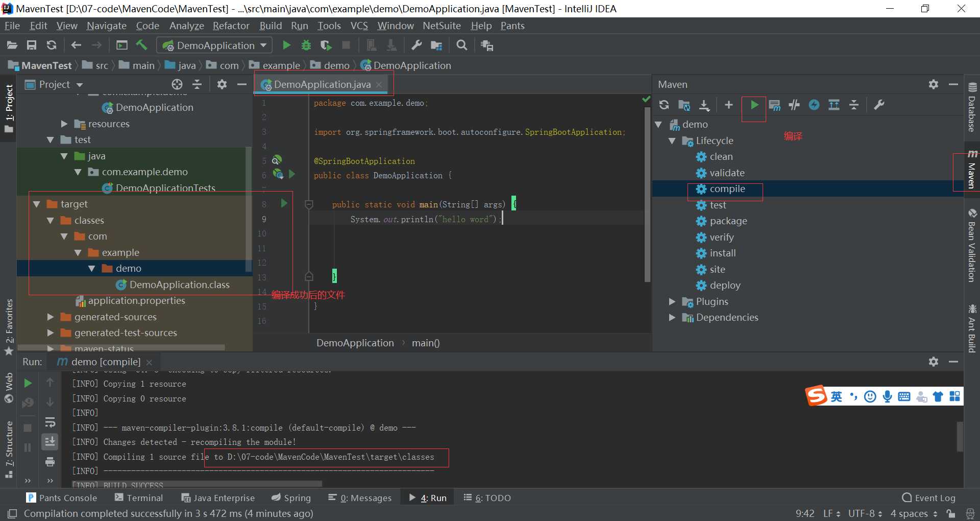The width and height of the screenshot is (980, 521).
Task: Download Maven sources and documentation
Action: click(x=704, y=105)
